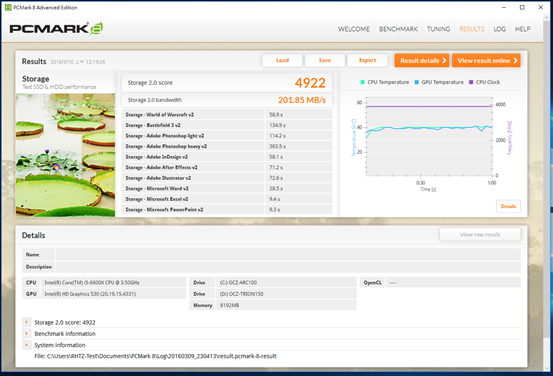Viewport: 553px width, 376px height.
Task: Click the PCMark 8 title bar app icon
Action: pyautogui.click(x=7, y=7)
